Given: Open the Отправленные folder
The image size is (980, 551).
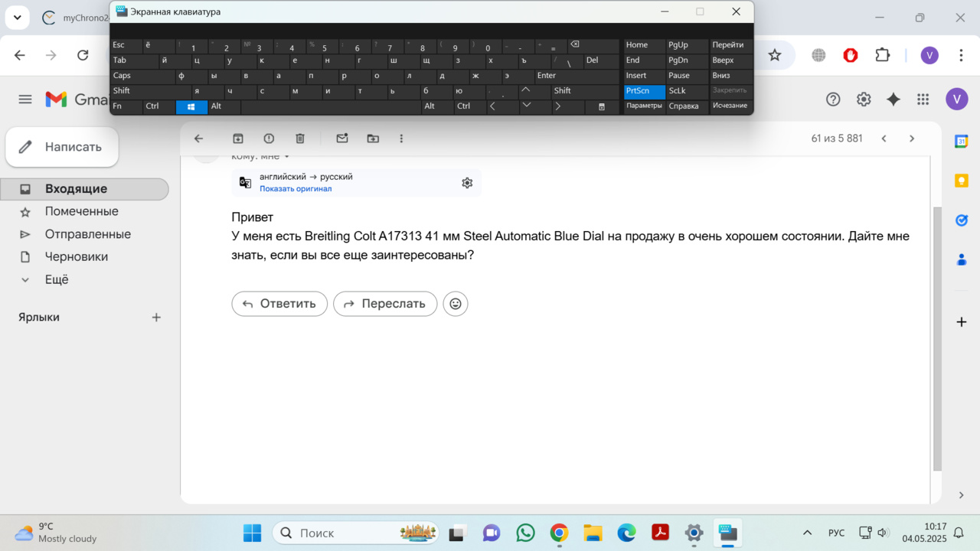Looking at the screenshot, I should tap(87, 234).
